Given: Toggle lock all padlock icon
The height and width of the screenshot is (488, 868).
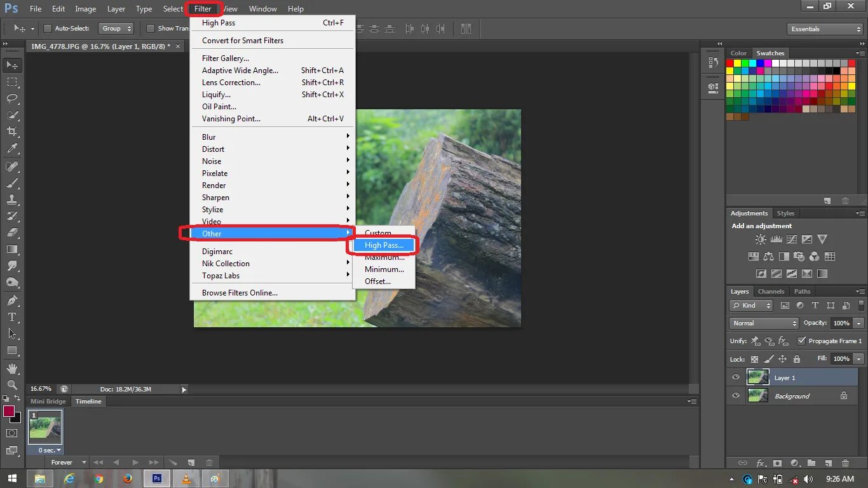Looking at the screenshot, I should (x=797, y=359).
